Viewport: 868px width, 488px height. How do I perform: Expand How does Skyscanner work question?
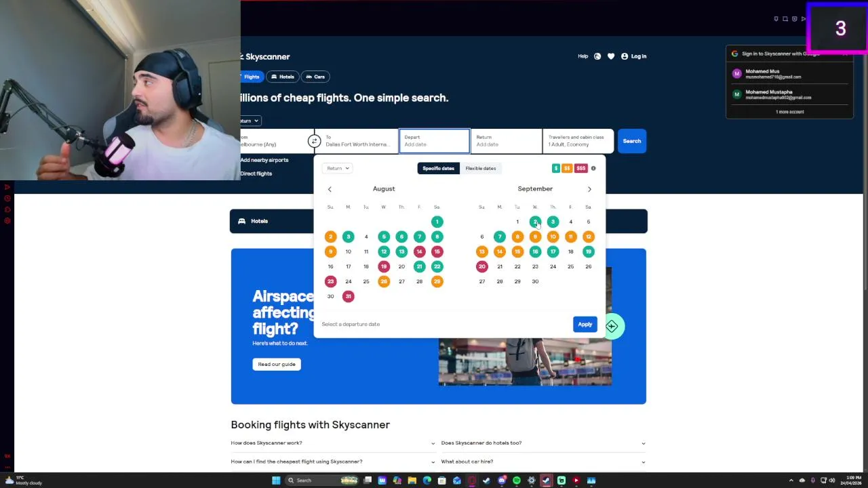coord(333,443)
